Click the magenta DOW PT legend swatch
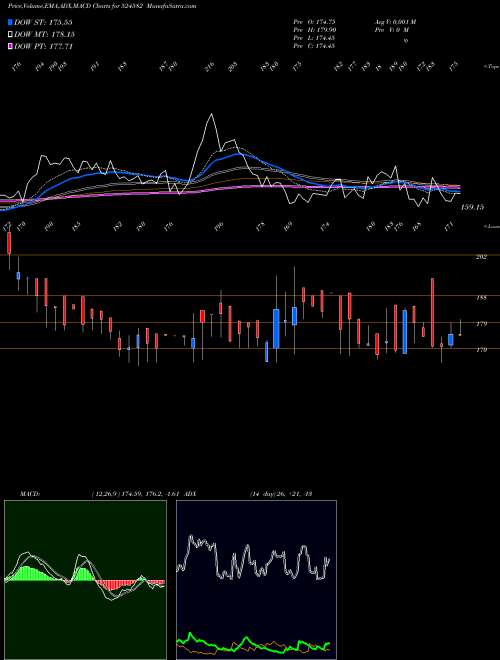Image resolution: width=500 pixels, height=660 pixels. point(10,46)
